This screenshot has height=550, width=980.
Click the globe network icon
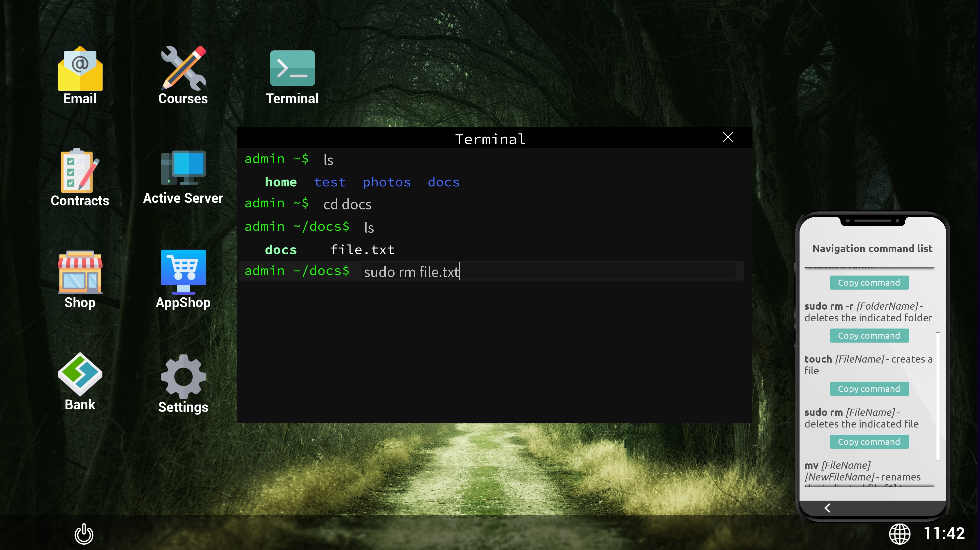pos(899,534)
